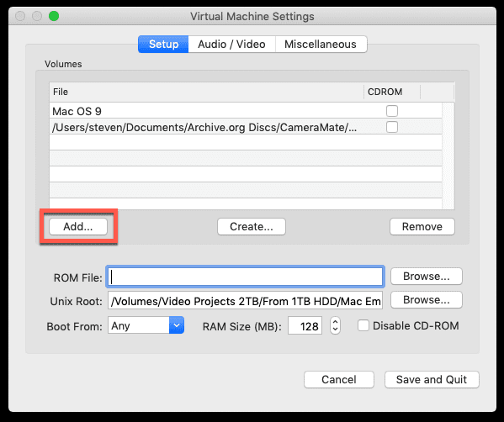
Task: Click Save and Quit
Action: tap(432, 380)
